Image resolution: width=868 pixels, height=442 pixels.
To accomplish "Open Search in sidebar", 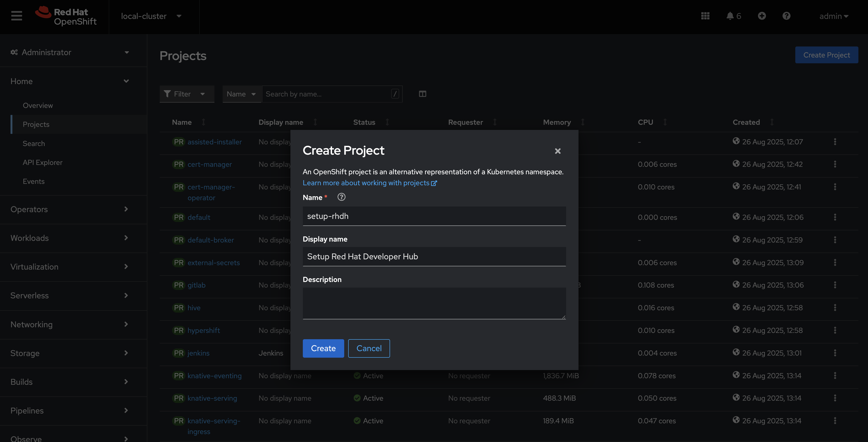I will click(34, 143).
